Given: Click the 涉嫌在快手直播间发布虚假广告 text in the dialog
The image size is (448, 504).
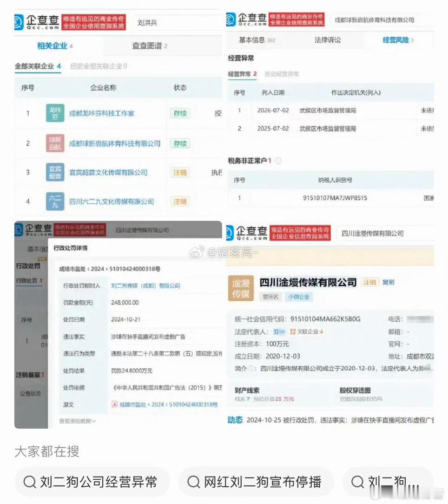Looking at the screenshot, I should coord(148,337).
